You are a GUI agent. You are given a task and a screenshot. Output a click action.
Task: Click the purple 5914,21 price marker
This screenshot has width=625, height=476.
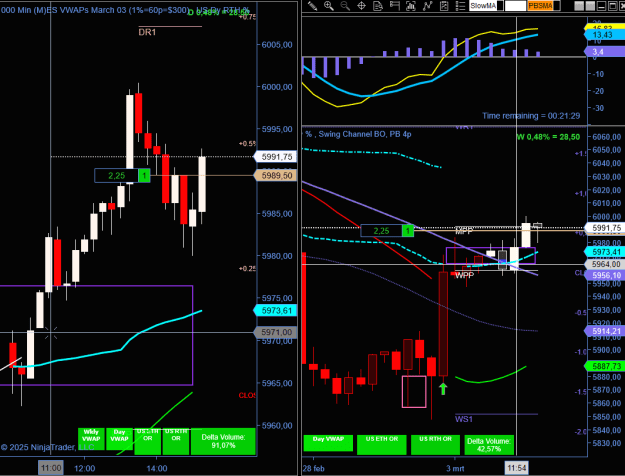(605, 331)
